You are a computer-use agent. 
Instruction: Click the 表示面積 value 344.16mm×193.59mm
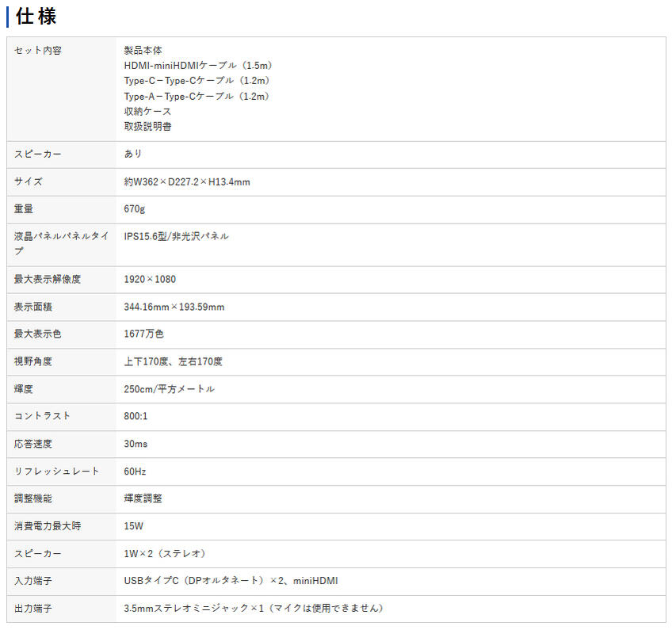(x=174, y=307)
